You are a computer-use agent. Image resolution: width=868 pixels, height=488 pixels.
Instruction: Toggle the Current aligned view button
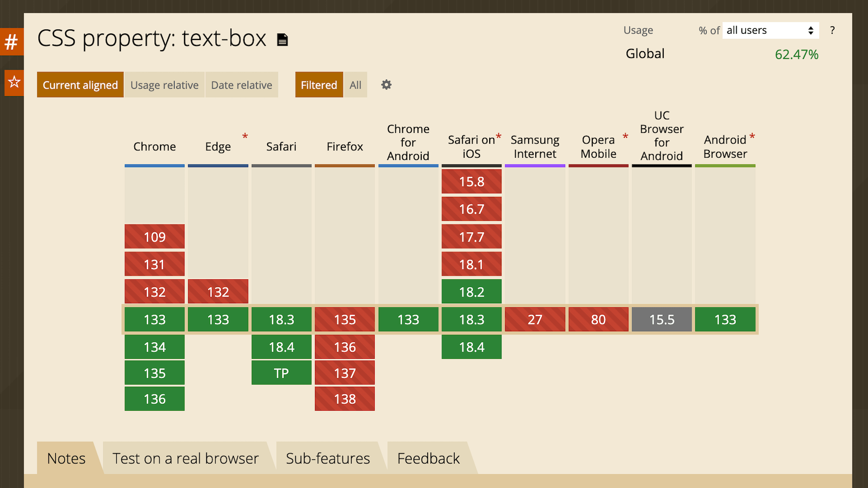pos(80,84)
